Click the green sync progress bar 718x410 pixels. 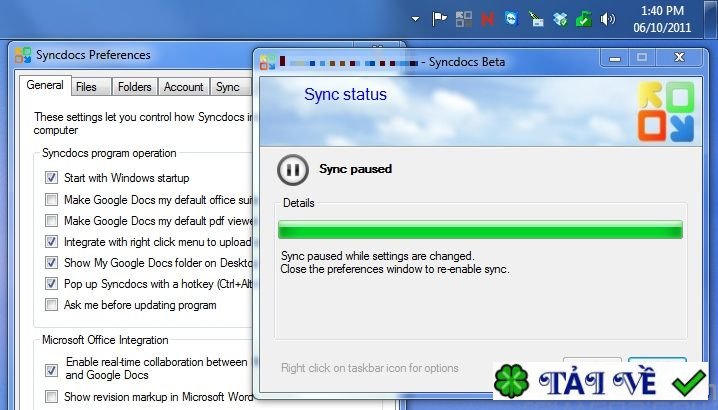[x=480, y=230]
